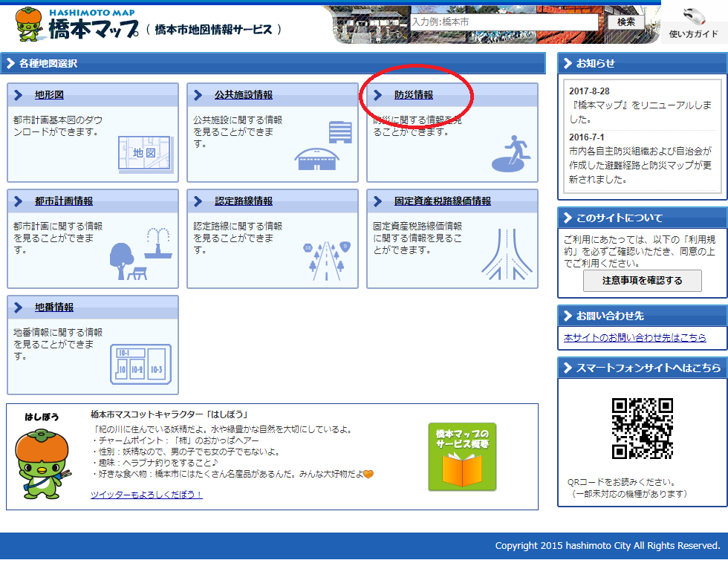Click the 地形図 map icon

[144, 152]
